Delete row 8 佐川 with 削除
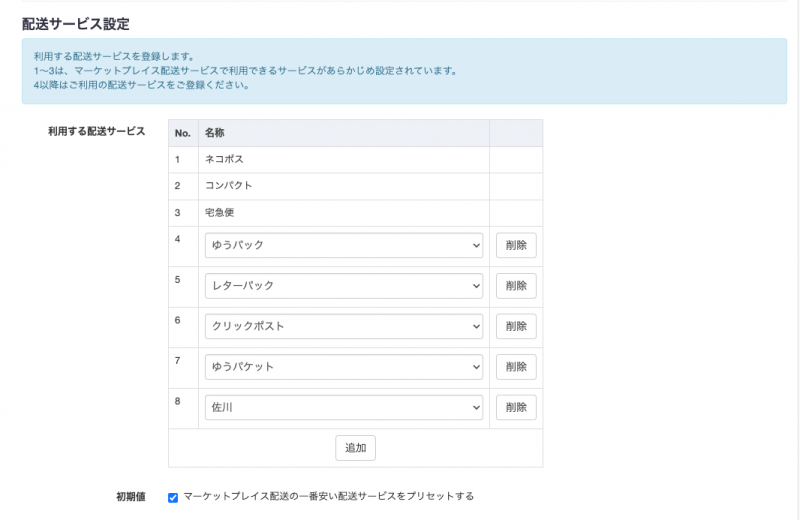The height and width of the screenshot is (520, 800). (x=516, y=408)
